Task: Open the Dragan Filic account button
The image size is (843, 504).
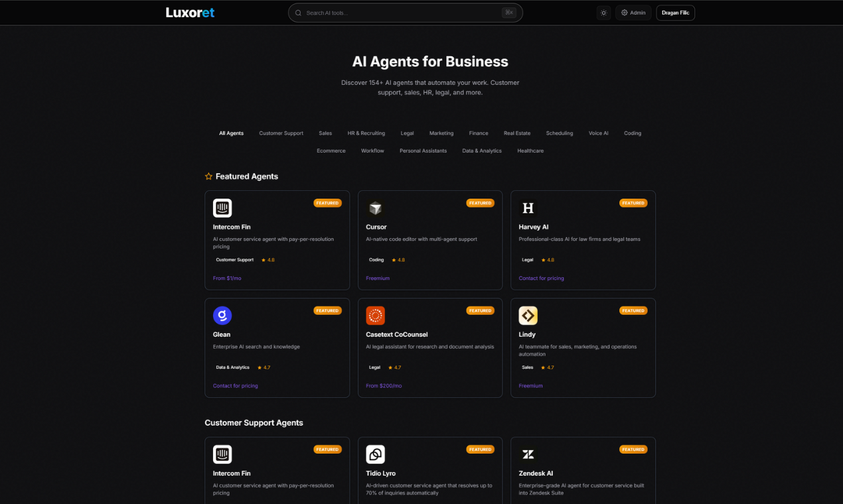Action: [x=675, y=13]
